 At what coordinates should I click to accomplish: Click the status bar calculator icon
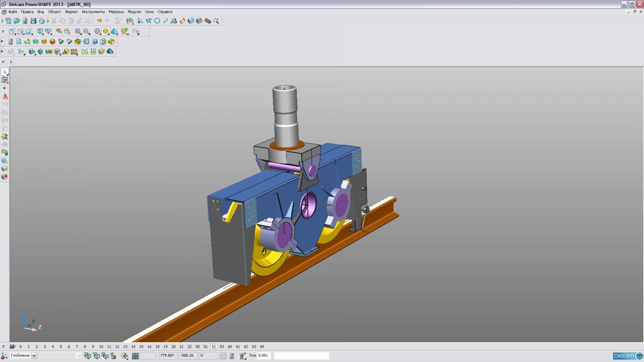click(x=231, y=356)
